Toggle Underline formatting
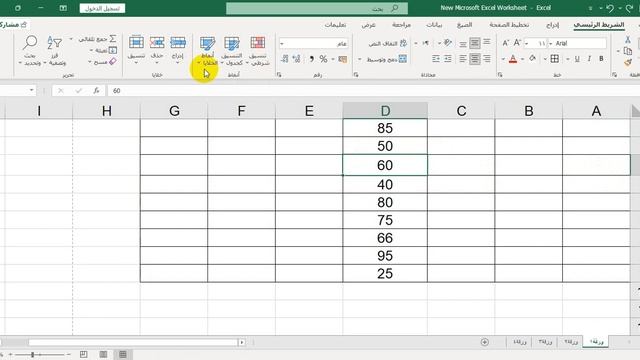 tap(577, 59)
